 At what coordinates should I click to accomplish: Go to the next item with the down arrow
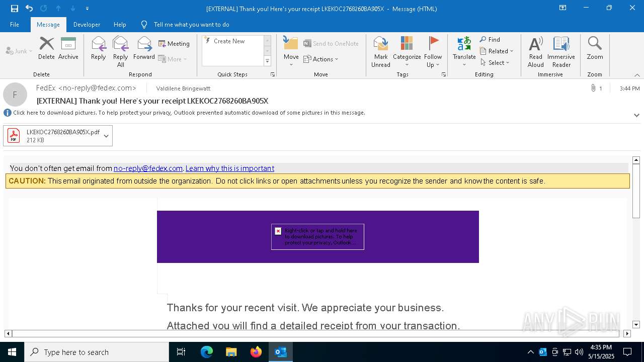point(72,8)
